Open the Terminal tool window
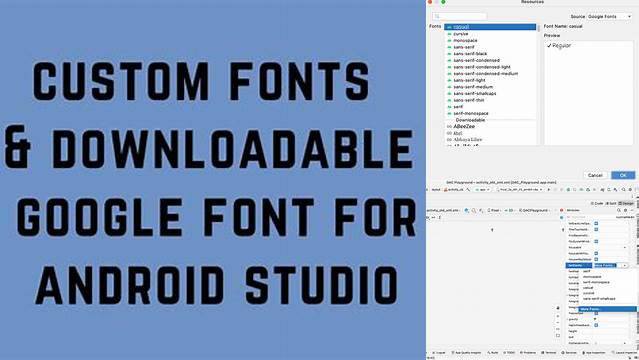The width and height of the screenshot is (639, 360). pos(549,353)
